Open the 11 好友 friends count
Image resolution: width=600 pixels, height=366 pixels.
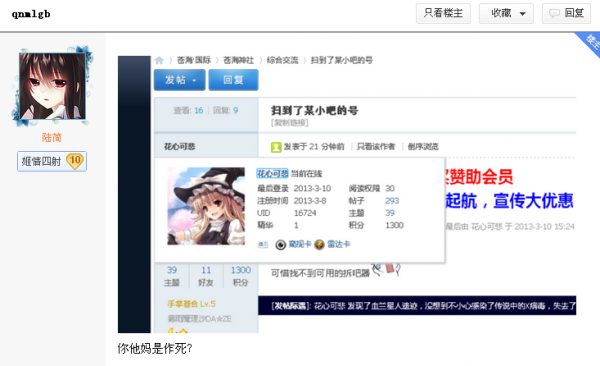tap(206, 276)
